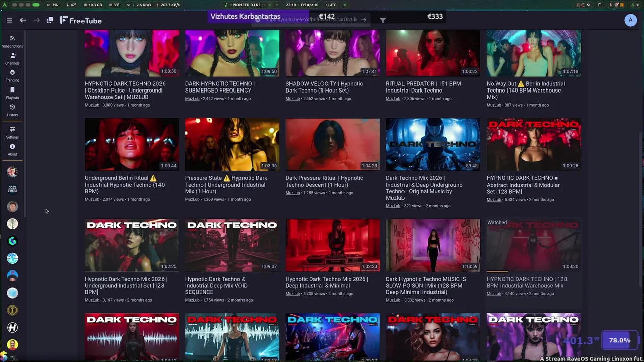This screenshot has height=362, width=644.
Task: Open the white H logo channel avatar
Action: 12,327
